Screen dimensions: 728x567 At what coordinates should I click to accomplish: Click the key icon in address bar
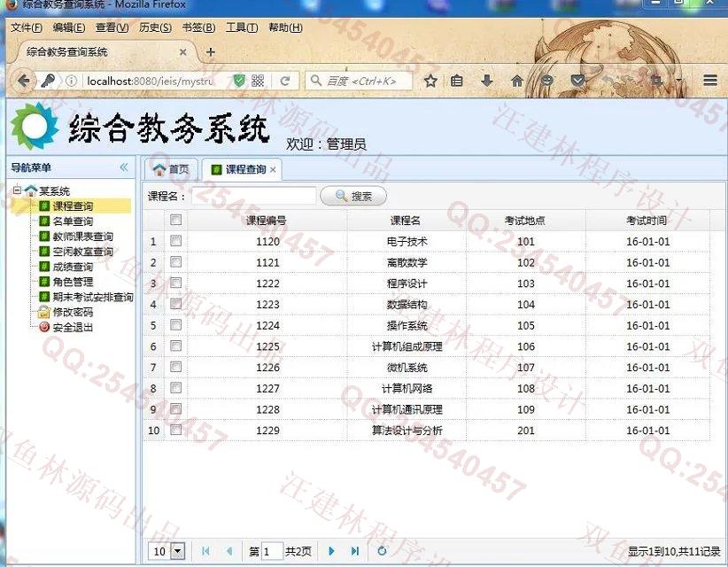coord(47,81)
